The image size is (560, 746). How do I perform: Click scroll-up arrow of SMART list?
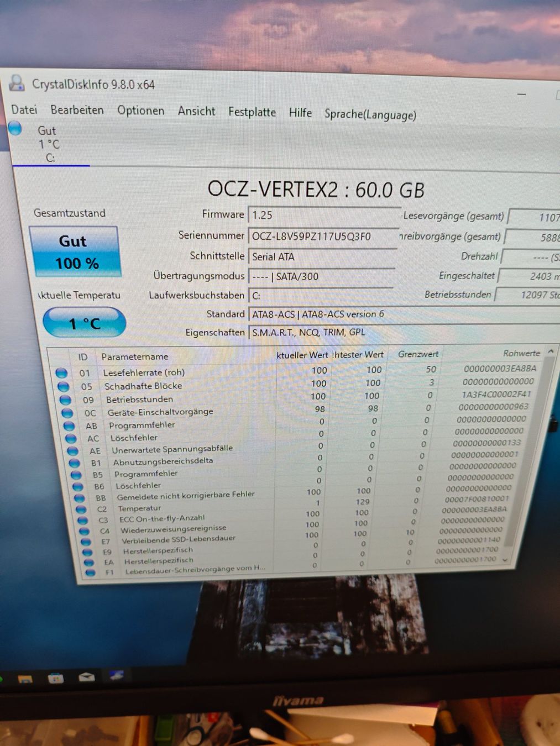coord(551,352)
